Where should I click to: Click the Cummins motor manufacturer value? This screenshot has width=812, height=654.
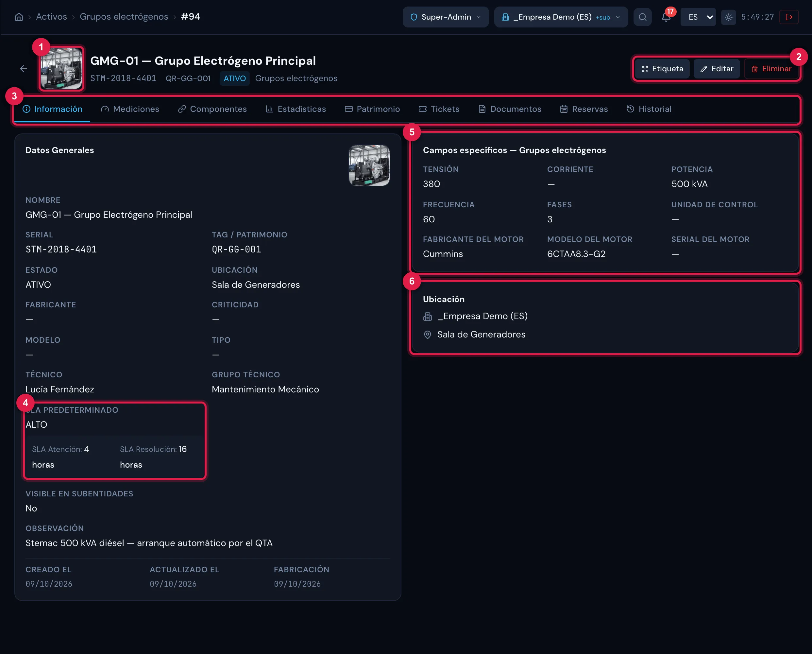[443, 254]
